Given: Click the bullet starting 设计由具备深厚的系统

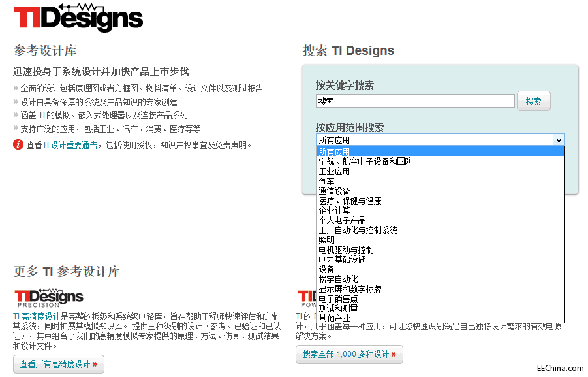Looking at the screenshot, I should [99, 102].
